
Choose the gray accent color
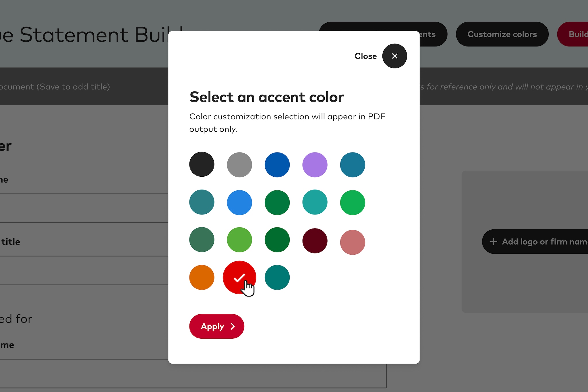239,165
